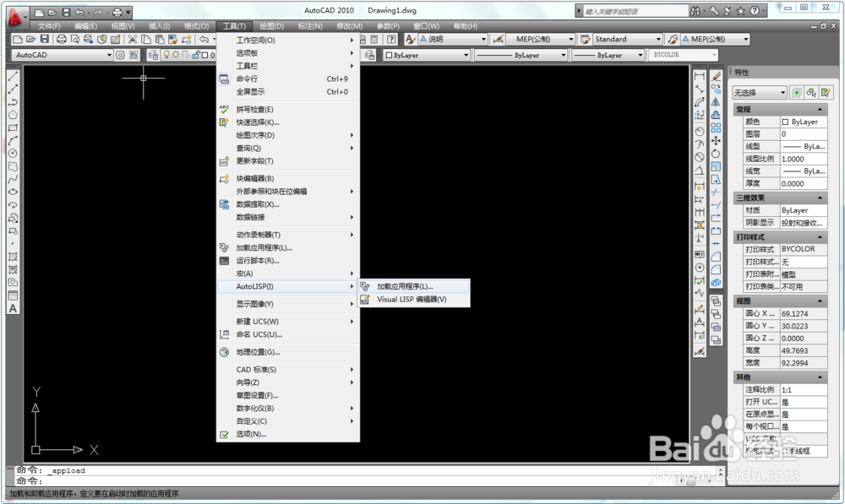
Task: Select the Polygon draw tool
Action: coord(13,115)
